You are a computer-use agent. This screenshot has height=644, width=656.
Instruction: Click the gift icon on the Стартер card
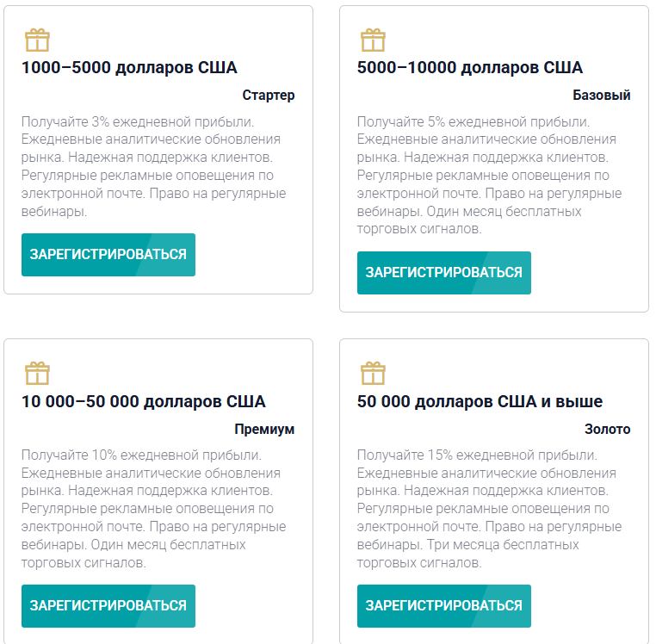[37, 40]
